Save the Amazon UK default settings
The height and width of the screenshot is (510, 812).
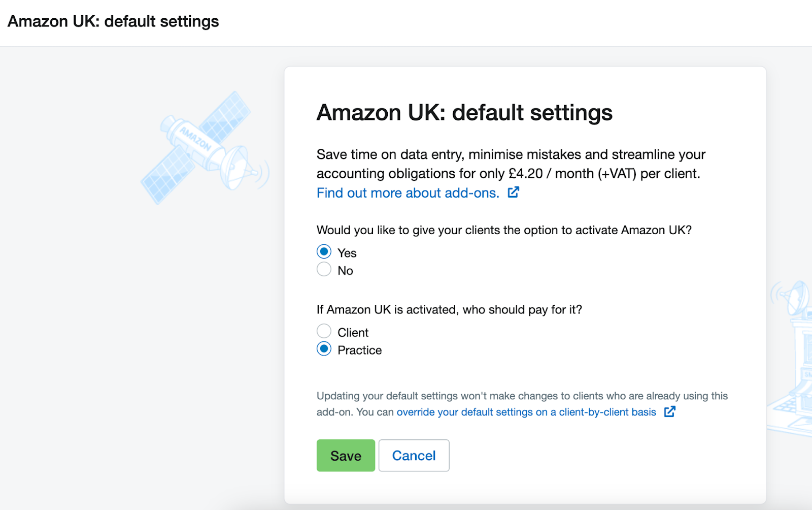pyautogui.click(x=346, y=456)
